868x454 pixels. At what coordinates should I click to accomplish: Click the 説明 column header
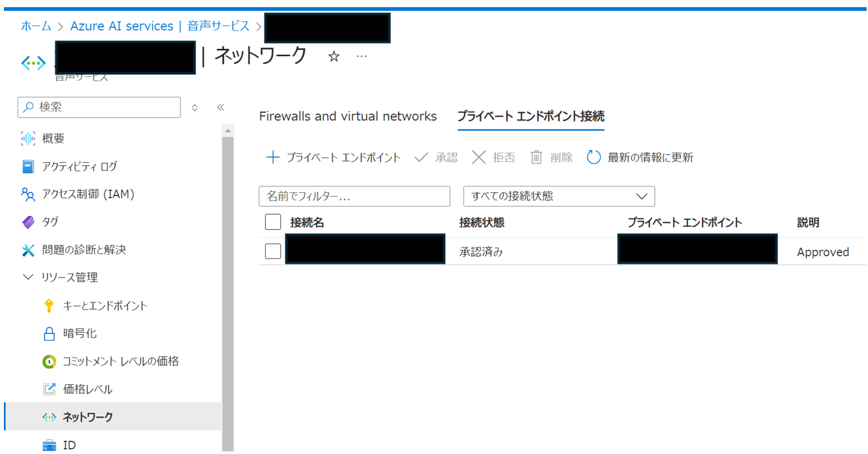coord(808,223)
